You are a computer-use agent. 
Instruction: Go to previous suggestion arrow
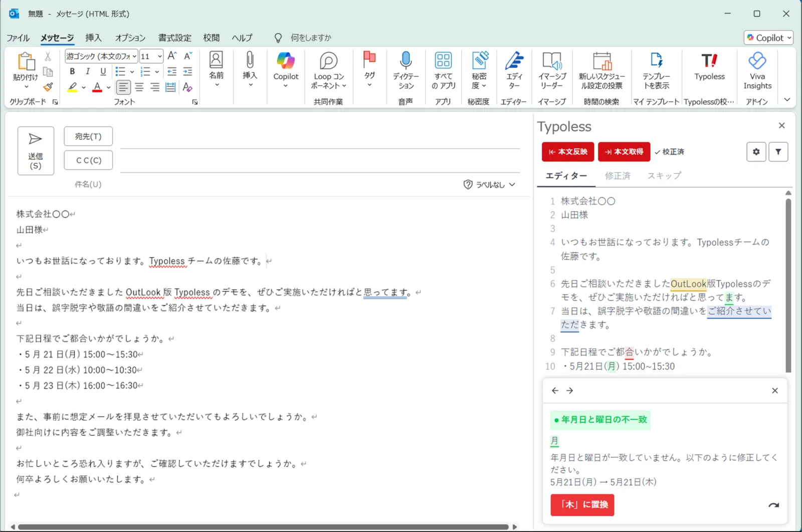coord(555,391)
